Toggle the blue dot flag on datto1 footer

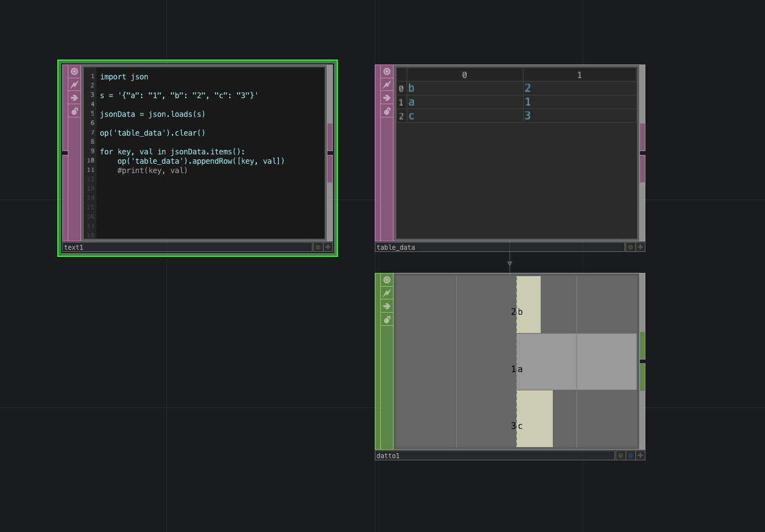tap(631, 455)
